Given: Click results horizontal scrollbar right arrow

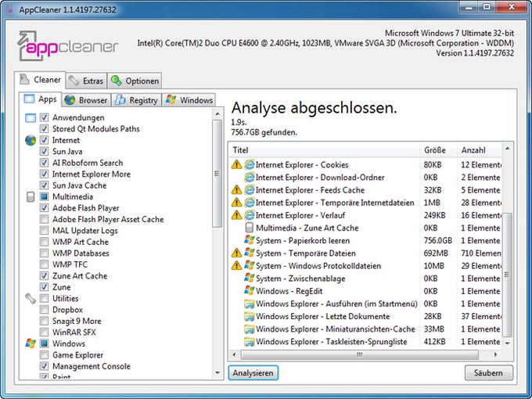Looking at the screenshot, I should [x=496, y=354].
